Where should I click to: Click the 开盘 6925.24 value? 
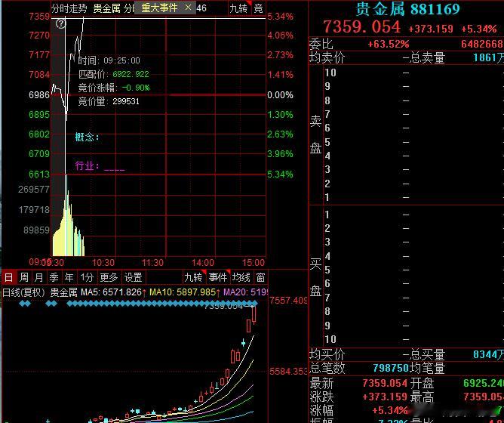click(484, 383)
